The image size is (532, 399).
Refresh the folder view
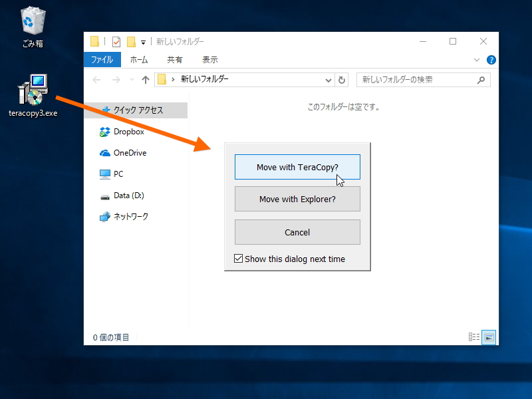[342, 80]
